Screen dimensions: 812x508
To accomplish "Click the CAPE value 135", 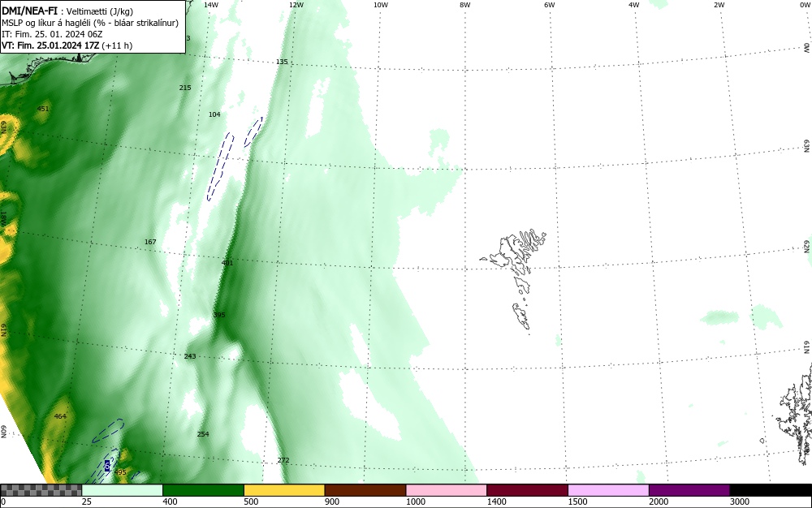I will [x=282, y=62].
